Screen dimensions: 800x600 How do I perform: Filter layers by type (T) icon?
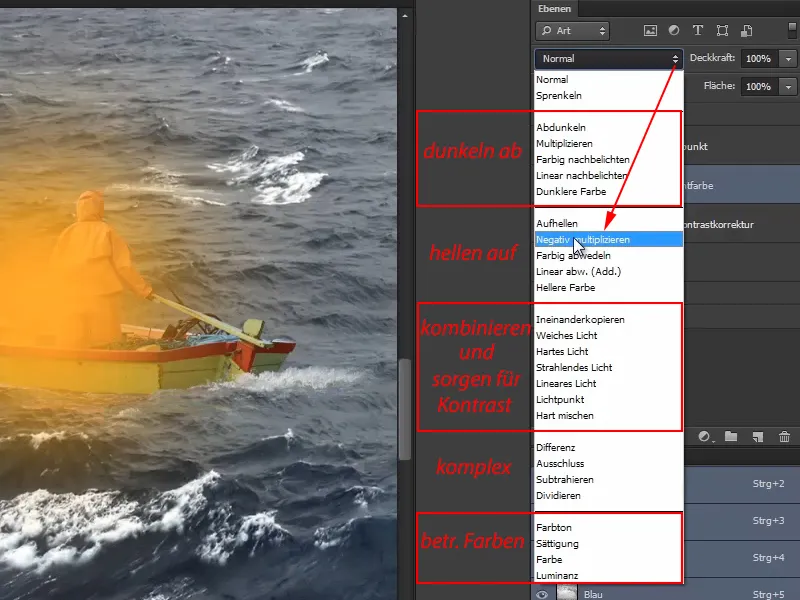pos(697,31)
